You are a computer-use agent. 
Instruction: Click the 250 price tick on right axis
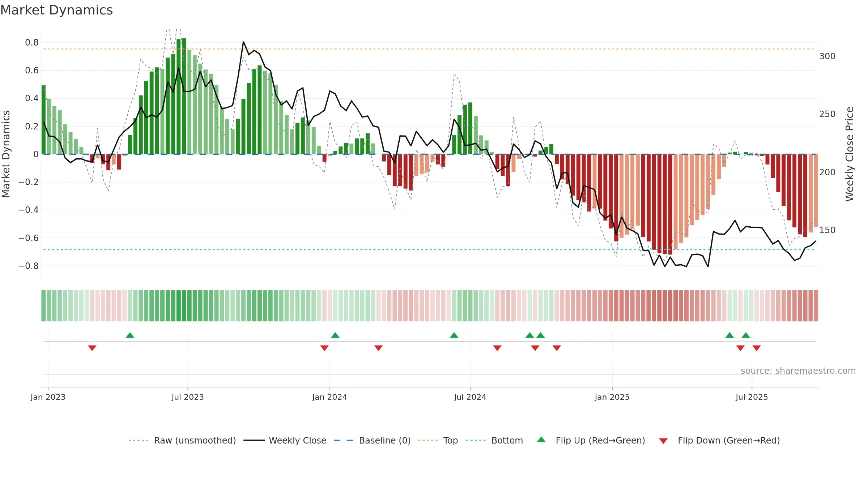pyautogui.click(x=827, y=114)
